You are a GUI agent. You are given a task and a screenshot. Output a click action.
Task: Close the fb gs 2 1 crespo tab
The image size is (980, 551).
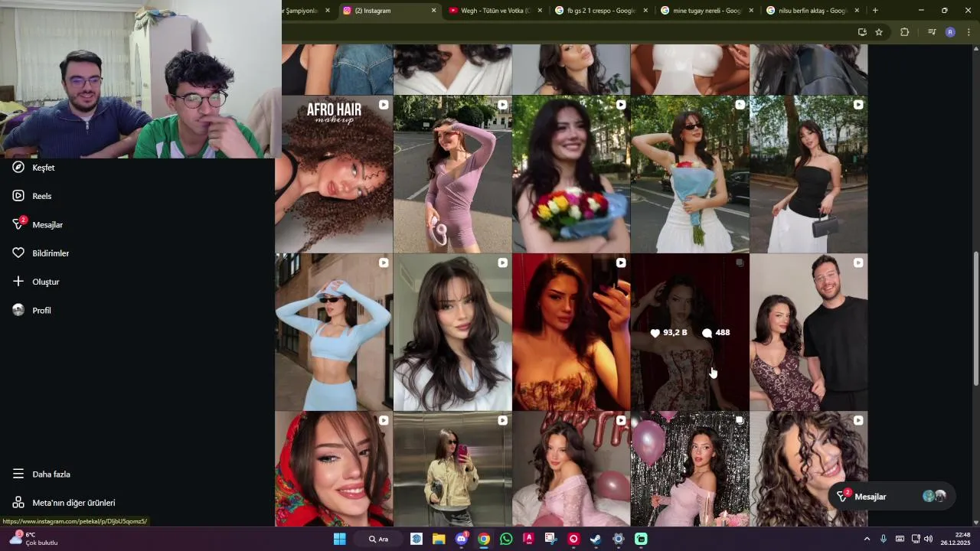645,11
